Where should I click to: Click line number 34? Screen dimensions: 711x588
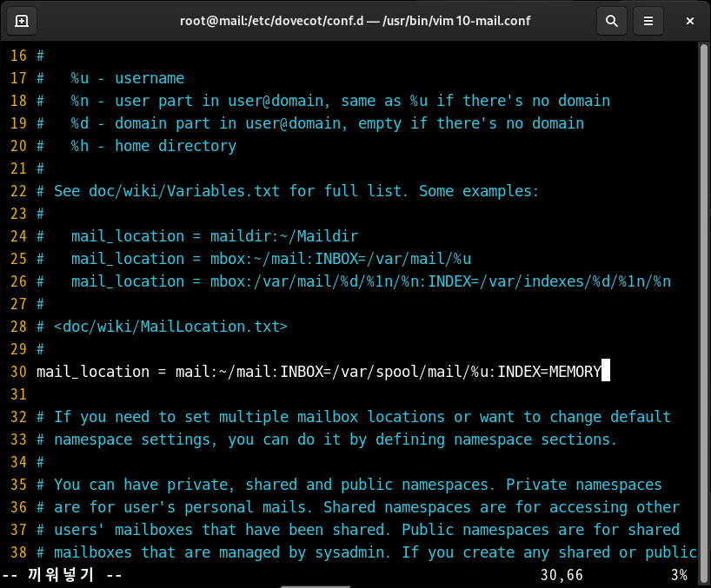point(18,463)
